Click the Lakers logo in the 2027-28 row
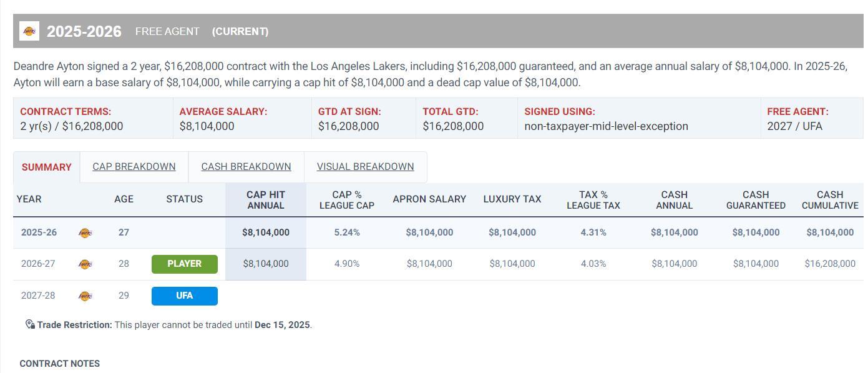 click(85, 296)
